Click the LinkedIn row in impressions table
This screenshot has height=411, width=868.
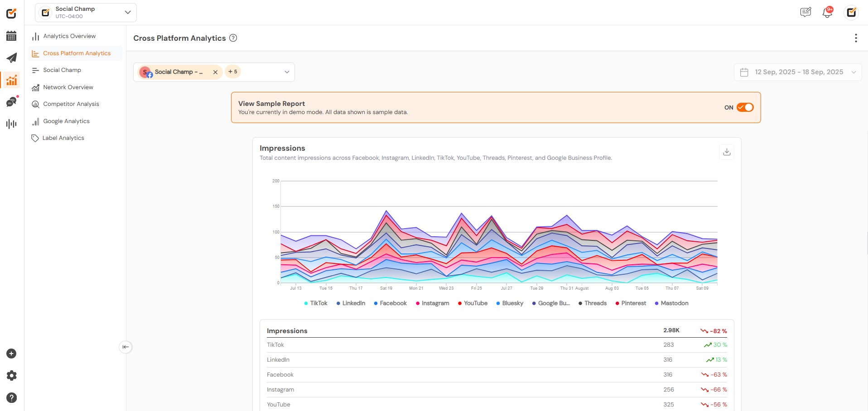point(497,360)
